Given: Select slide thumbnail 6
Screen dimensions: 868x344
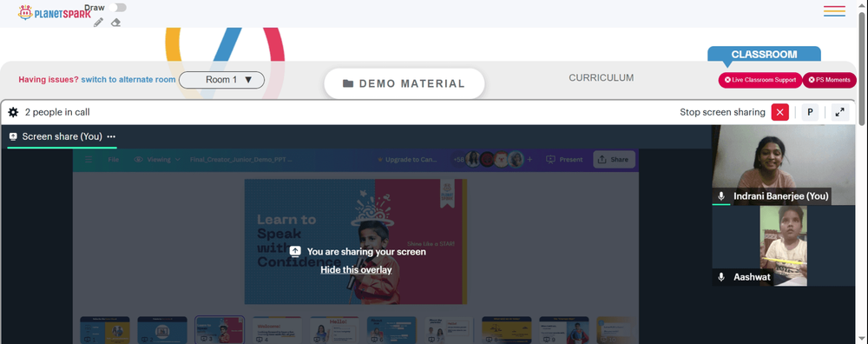Looking at the screenshot, I should pyautogui.click(x=392, y=330).
